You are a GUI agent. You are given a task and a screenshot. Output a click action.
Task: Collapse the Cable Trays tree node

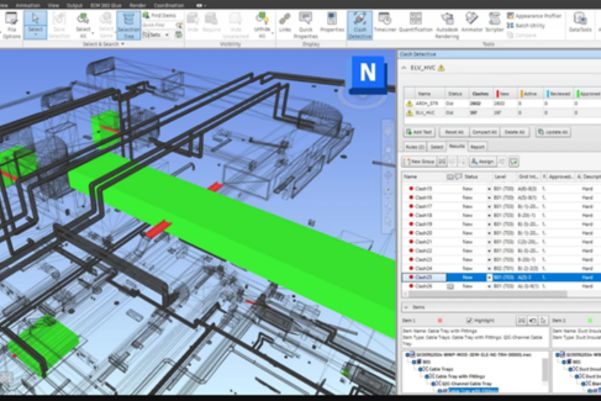(x=420, y=369)
